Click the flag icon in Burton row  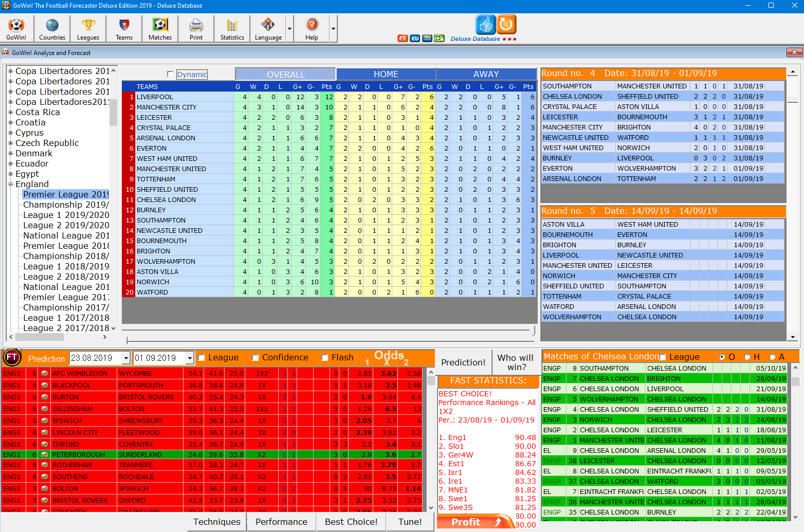[x=45, y=397]
